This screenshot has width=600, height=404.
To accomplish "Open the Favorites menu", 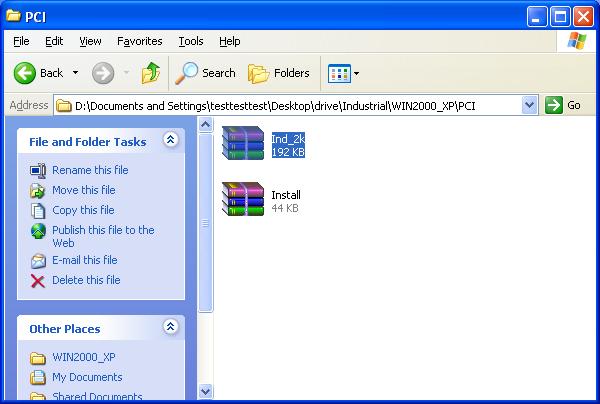I will (140, 41).
